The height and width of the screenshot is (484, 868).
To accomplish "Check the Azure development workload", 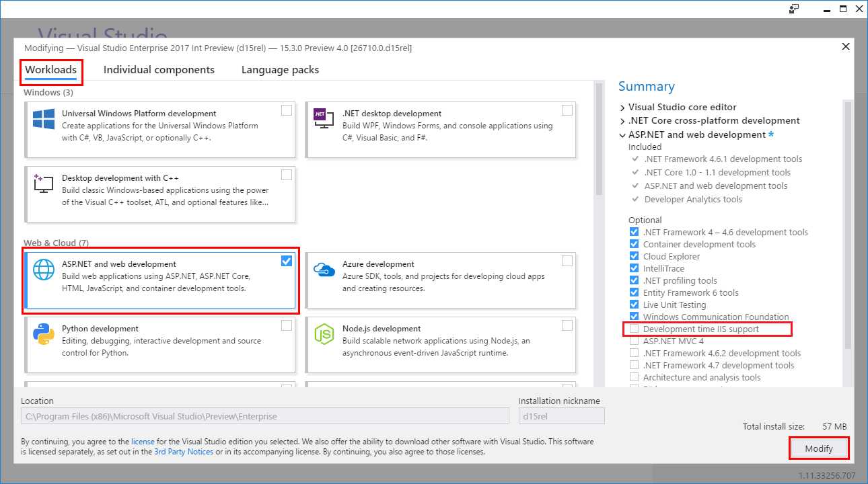I will [567, 261].
